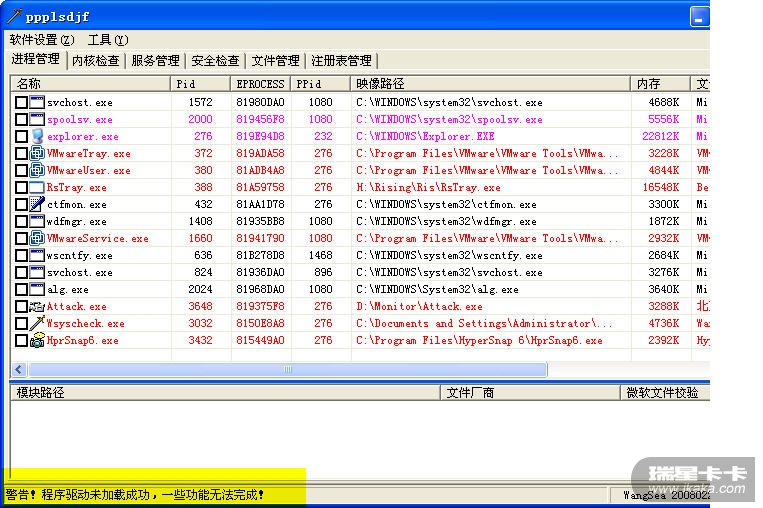Image resolution: width=763 pixels, height=508 pixels.
Task: Click the VMwareService.exe process icon
Action: [37, 238]
